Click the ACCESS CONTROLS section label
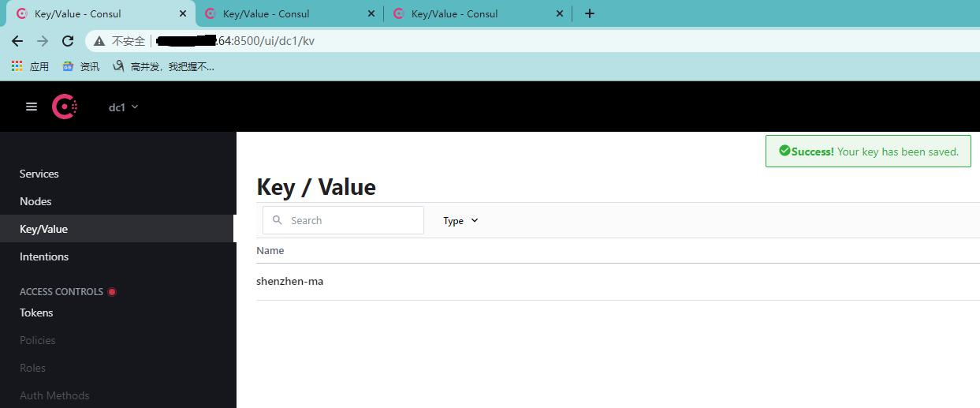The width and height of the screenshot is (980, 408). (61, 292)
